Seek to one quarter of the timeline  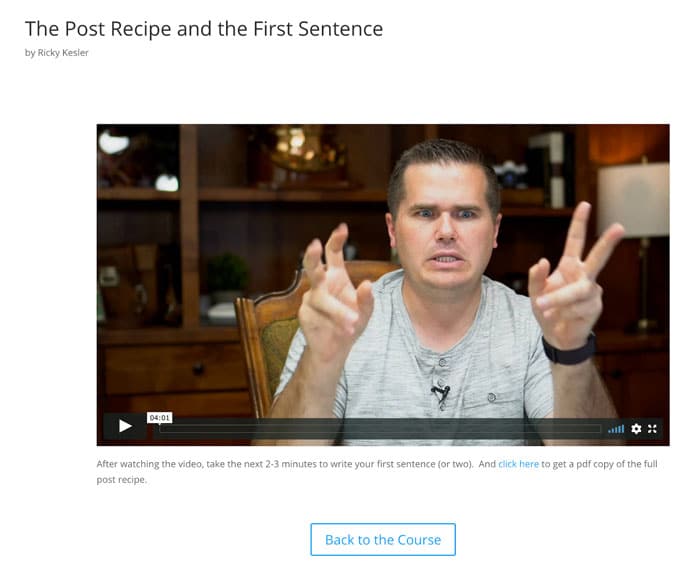[270, 429]
